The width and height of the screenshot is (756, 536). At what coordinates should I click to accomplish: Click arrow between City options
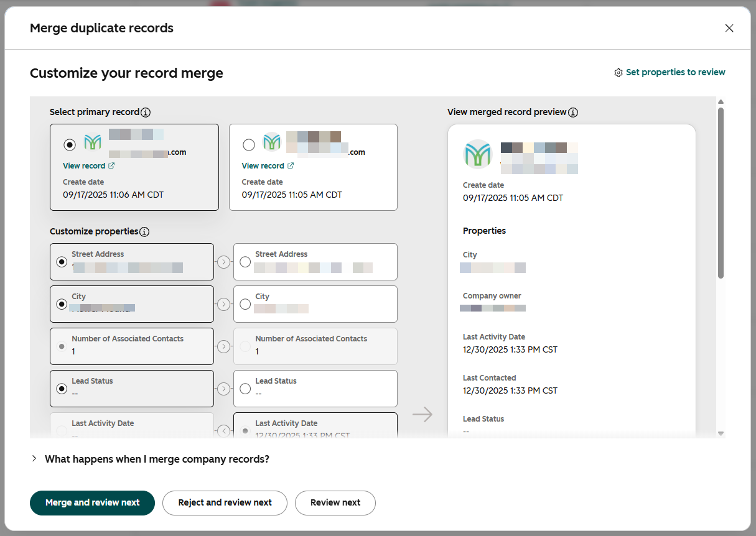223,304
